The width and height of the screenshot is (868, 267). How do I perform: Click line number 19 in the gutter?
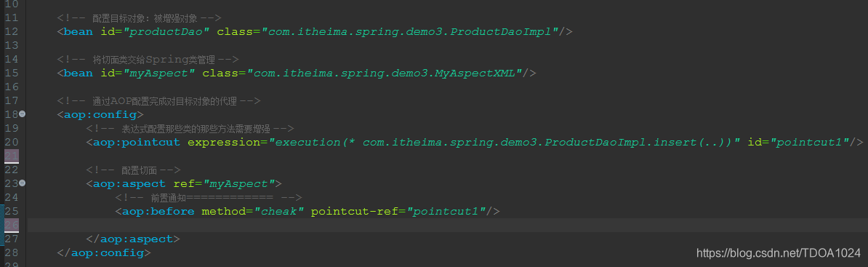11,128
